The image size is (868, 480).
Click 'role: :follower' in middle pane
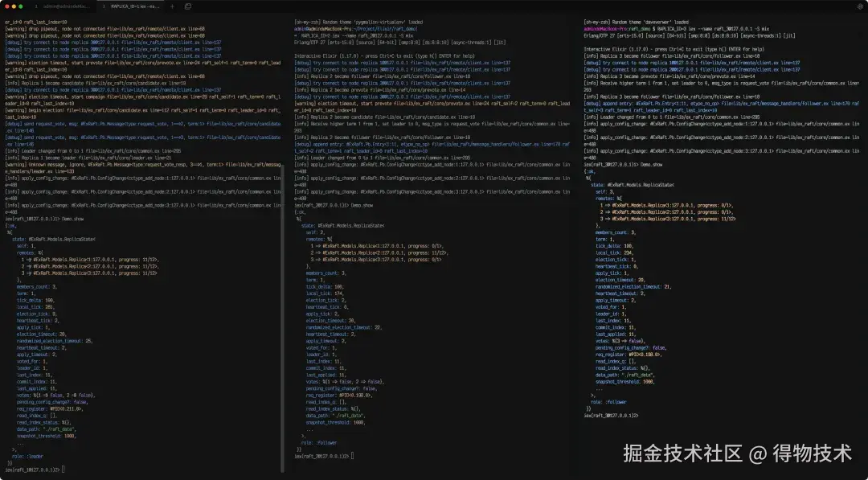click(319, 443)
